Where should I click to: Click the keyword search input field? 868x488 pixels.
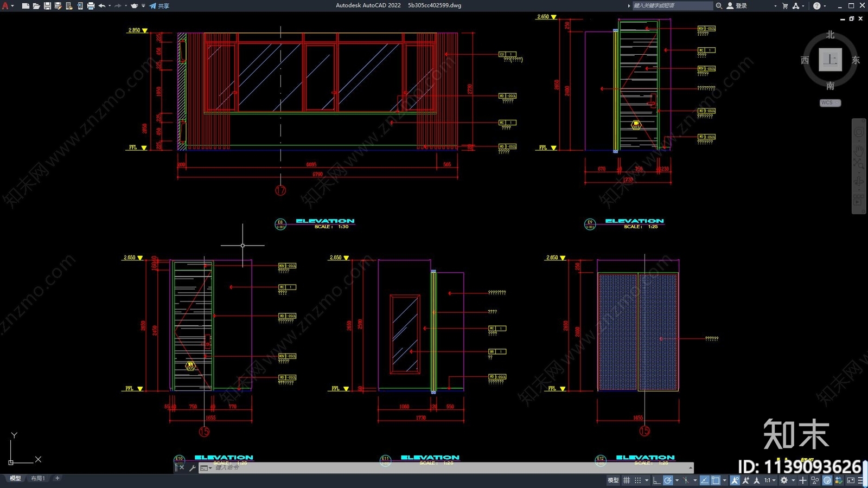coord(673,5)
